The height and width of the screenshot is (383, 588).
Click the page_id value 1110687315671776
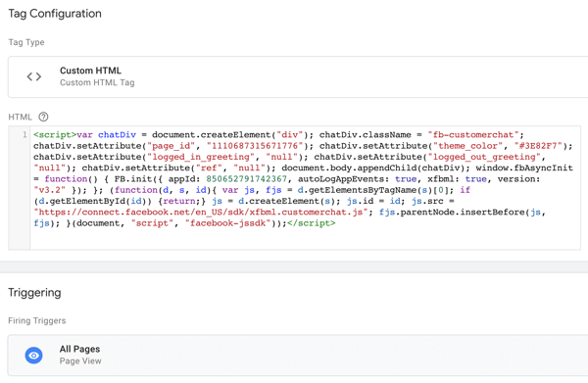[x=255, y=146]
